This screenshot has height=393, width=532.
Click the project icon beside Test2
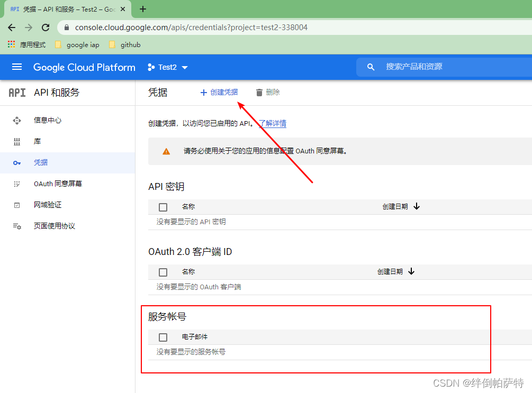click(151, 67)
